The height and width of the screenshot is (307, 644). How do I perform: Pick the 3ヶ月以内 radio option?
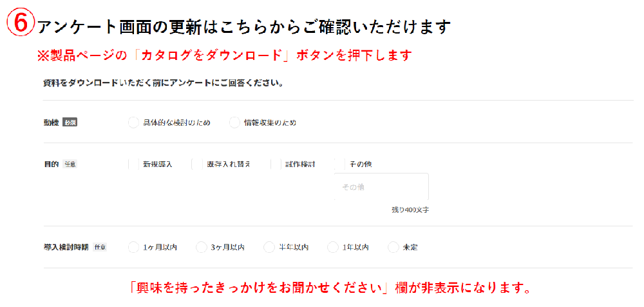(x=201, y=247)
